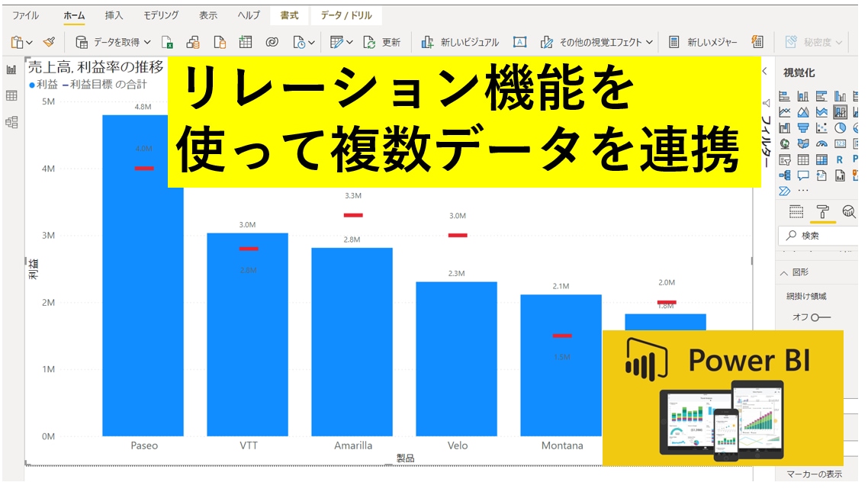Create a Quick Measure
Image resolution: width=868 pixels, height=492 pixels.
(757, 42)
